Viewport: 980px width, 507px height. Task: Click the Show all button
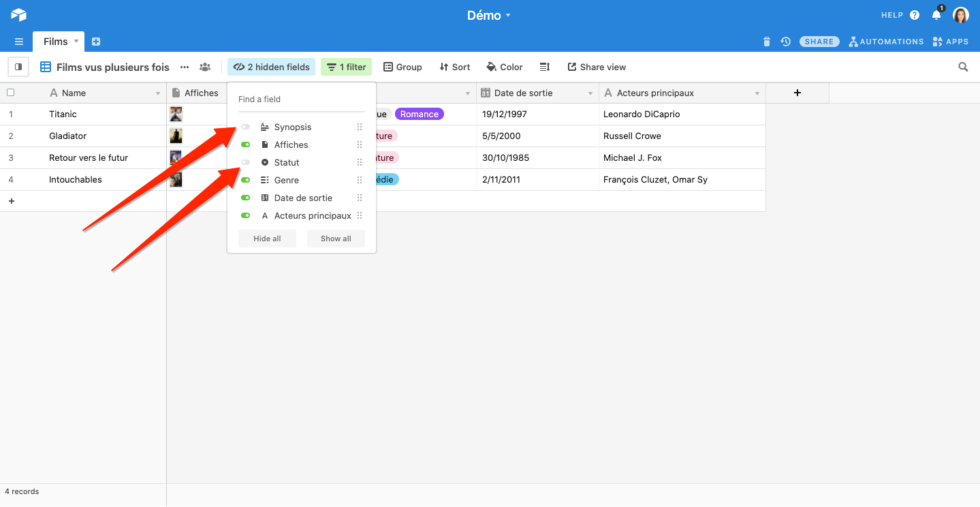336,239
